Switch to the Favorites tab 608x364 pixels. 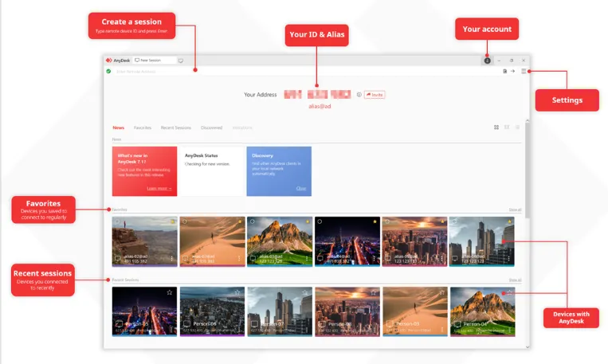pos(143,127)
